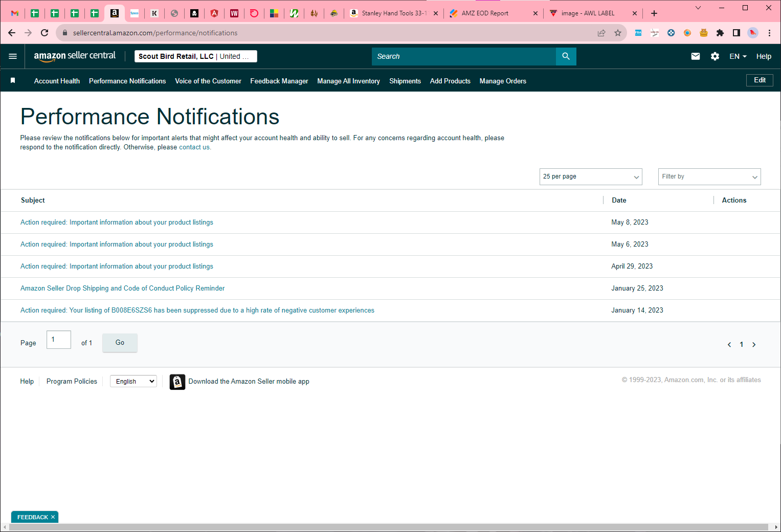Click the share page icon in address bar
The image size is (781, 532).
(601, 33)
